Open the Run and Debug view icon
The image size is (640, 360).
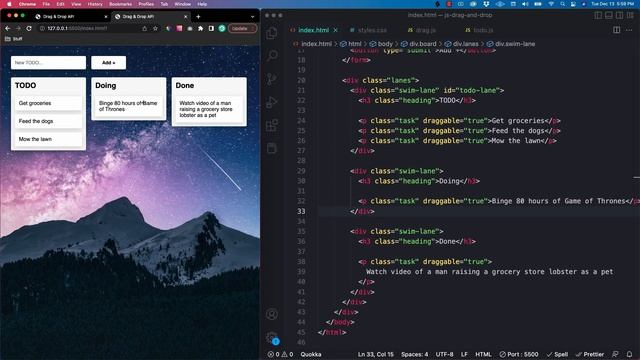coord(272,102)
